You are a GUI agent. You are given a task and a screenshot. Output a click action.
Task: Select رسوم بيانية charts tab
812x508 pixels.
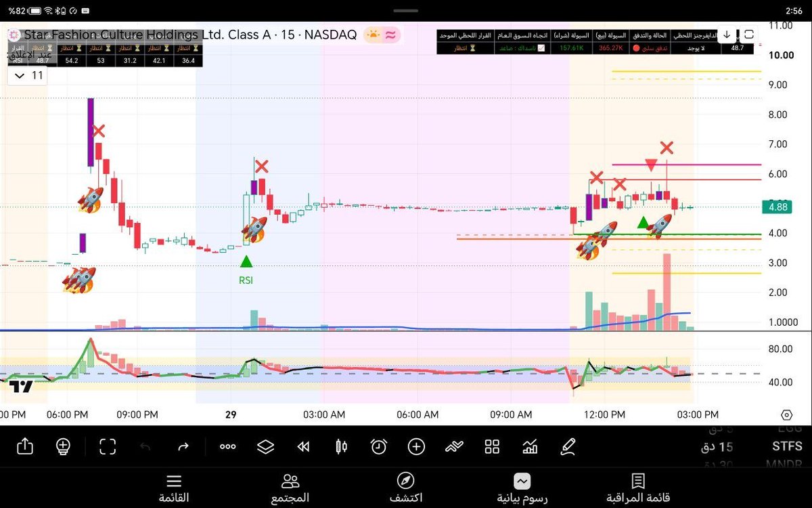(x=522, y=488)
